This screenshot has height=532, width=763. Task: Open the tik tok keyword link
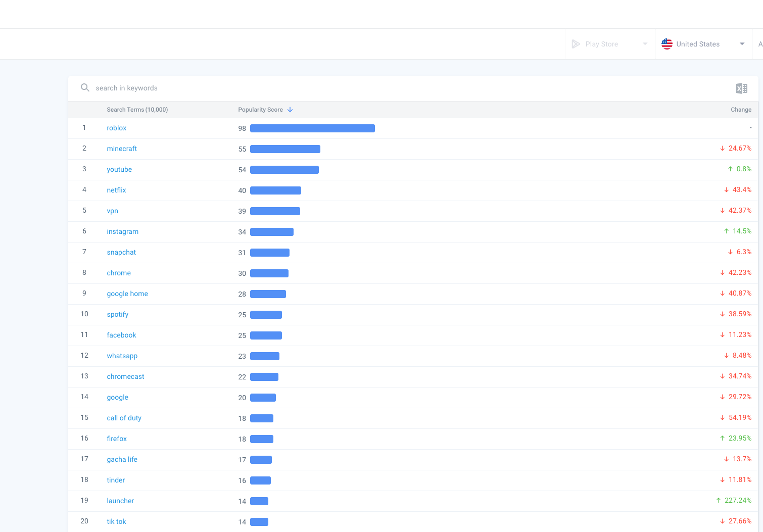pos(116,522)
